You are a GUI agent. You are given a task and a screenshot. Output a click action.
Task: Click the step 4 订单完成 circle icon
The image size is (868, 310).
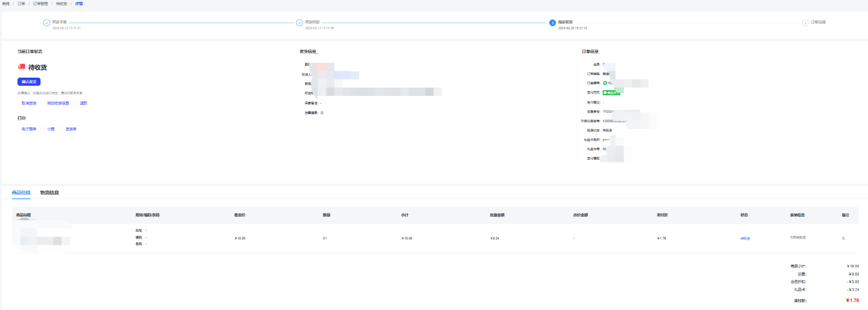(805, 23)
